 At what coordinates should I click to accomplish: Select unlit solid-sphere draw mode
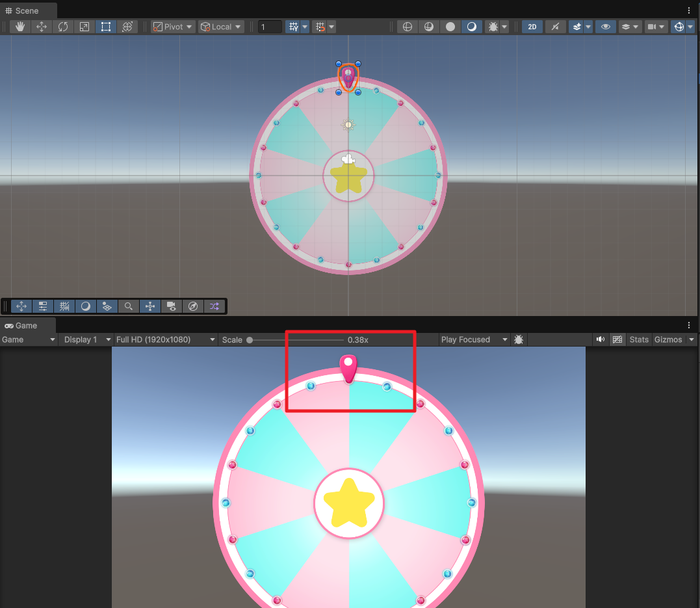[450, 27]
